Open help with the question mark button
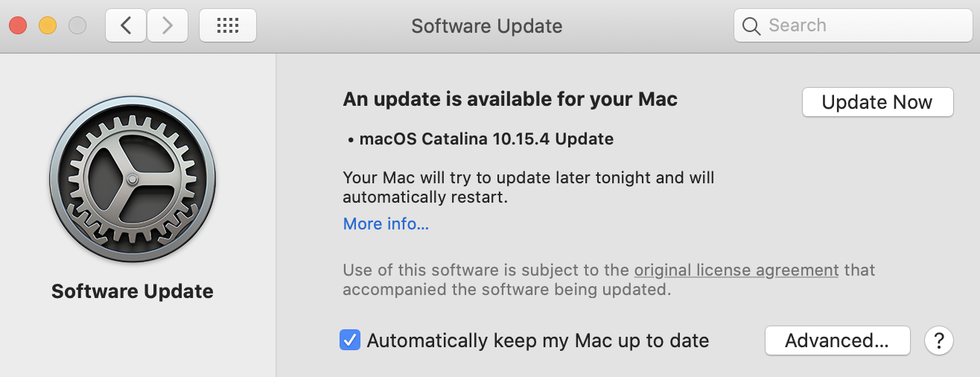This screenshot has height=377, width=980. coord(939,341)
